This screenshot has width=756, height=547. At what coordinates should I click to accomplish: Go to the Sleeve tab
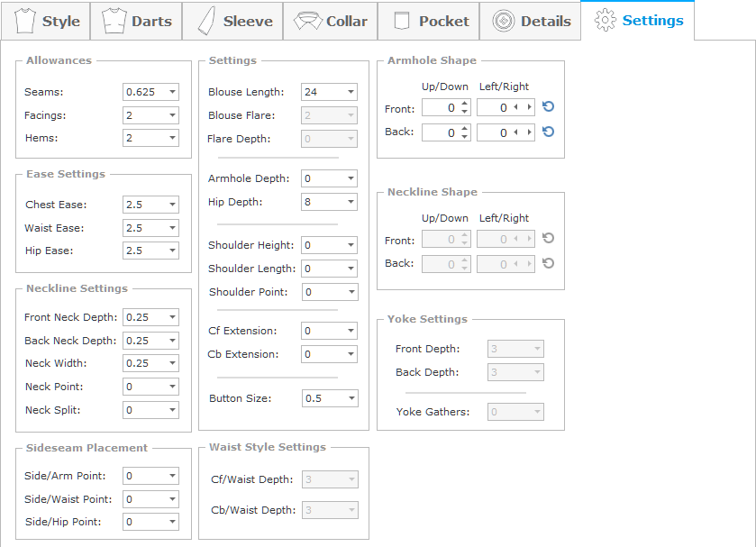(233, 21)
